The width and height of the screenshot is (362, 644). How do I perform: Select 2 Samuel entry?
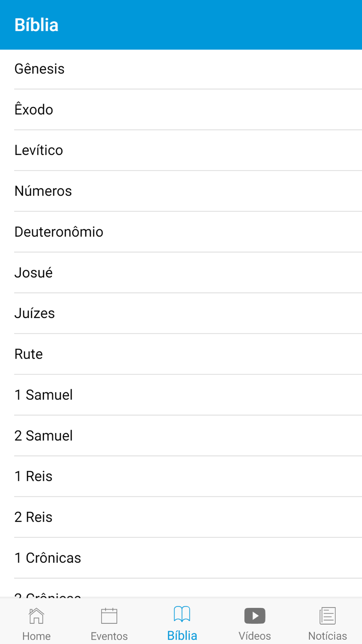[181, 435]
